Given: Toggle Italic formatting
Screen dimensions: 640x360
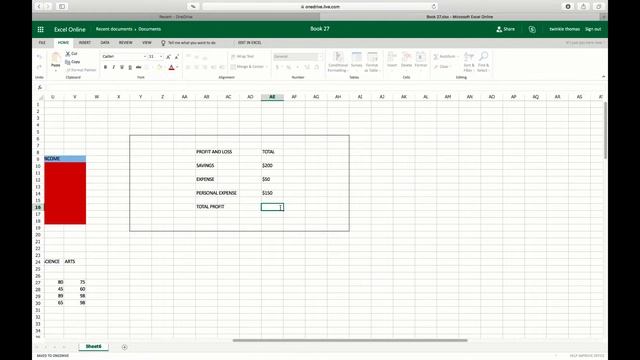Looking at the screenshot, I should pyautogui.click(x=113, y=67).
